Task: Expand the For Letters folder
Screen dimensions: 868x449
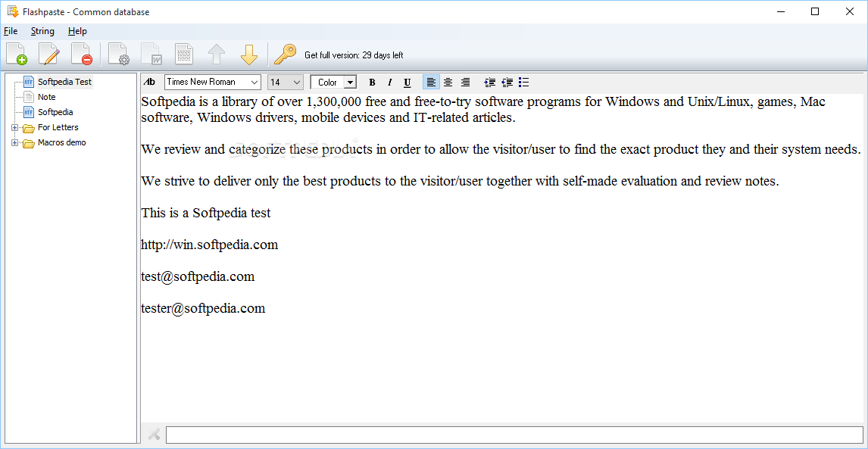Action: 14,128
